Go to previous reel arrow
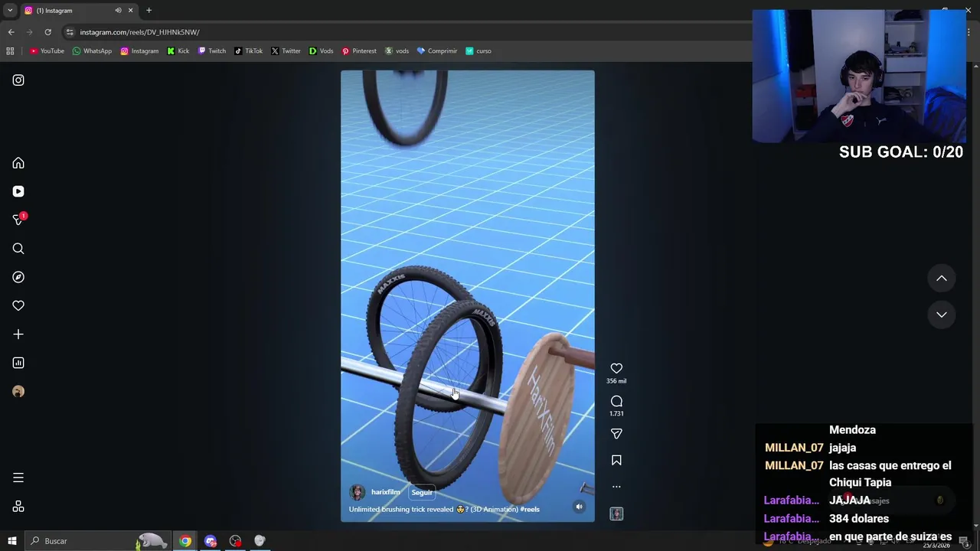This screenshot has height=551, width=980. click(942, 279)
